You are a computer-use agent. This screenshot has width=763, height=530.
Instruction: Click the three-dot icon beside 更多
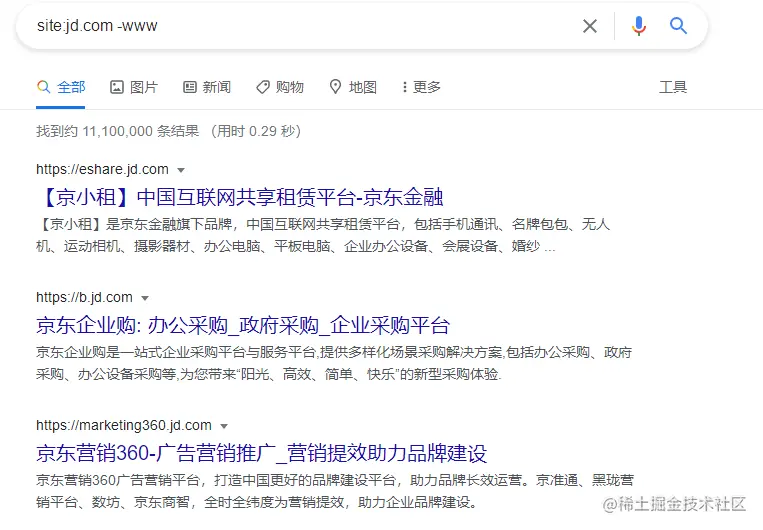tap(404, 87)
